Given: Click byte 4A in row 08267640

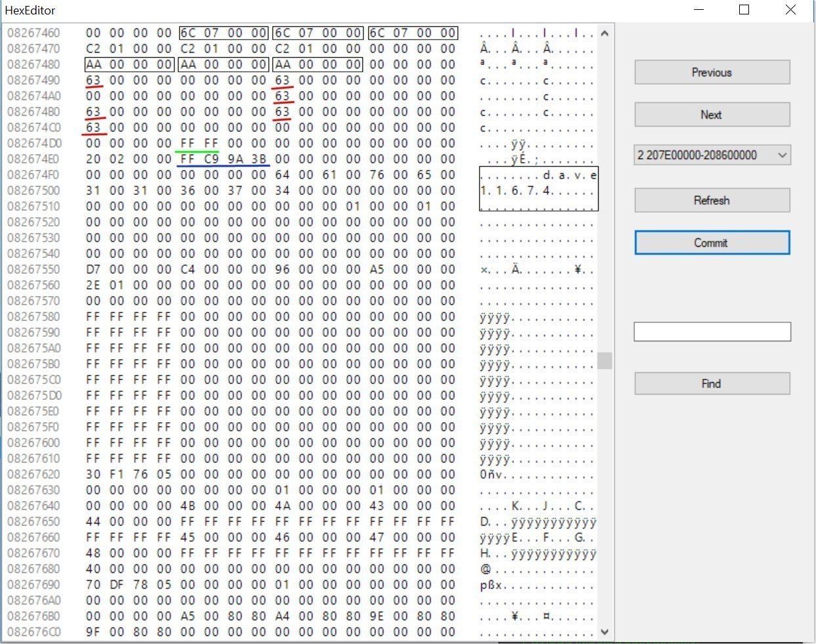Looking at the screenshot, I should [282, 505].
